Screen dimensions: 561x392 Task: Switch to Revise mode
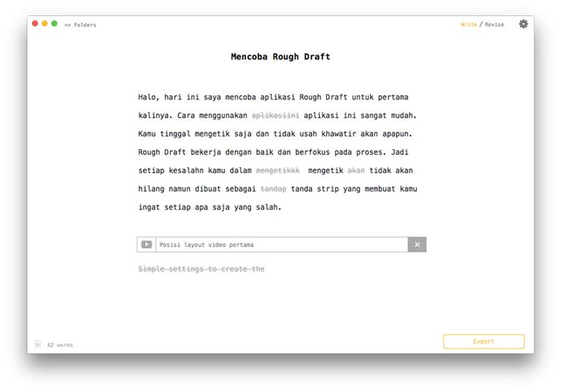tap(494, 24)
